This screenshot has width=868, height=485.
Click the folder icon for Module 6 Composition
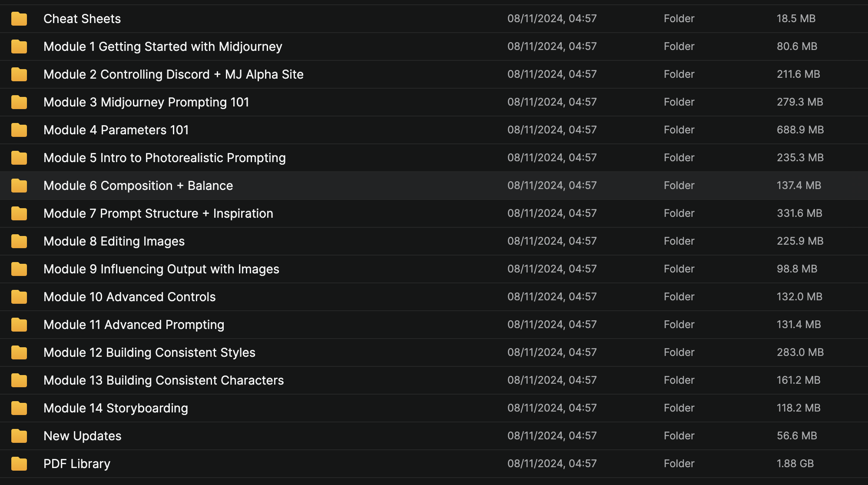click(x=19, y=186)
